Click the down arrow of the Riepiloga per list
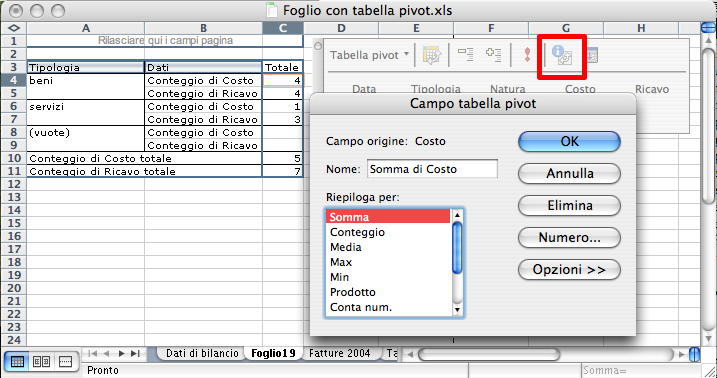717x378 pixels. [457, 310]
